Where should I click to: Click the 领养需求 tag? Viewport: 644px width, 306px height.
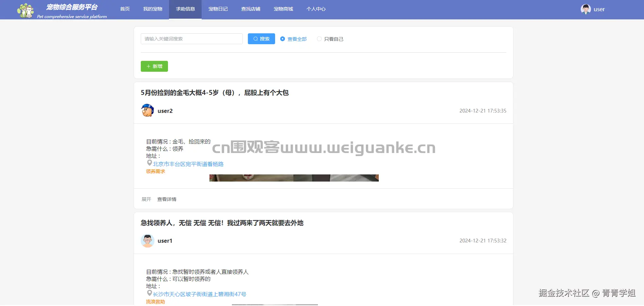[155, 171]
